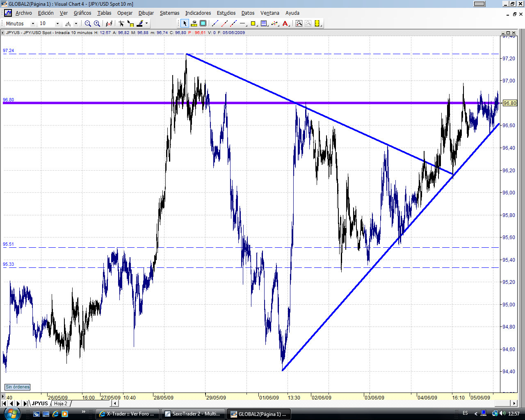Click the yellow ruler measuring tool icon

coord(194,24)
